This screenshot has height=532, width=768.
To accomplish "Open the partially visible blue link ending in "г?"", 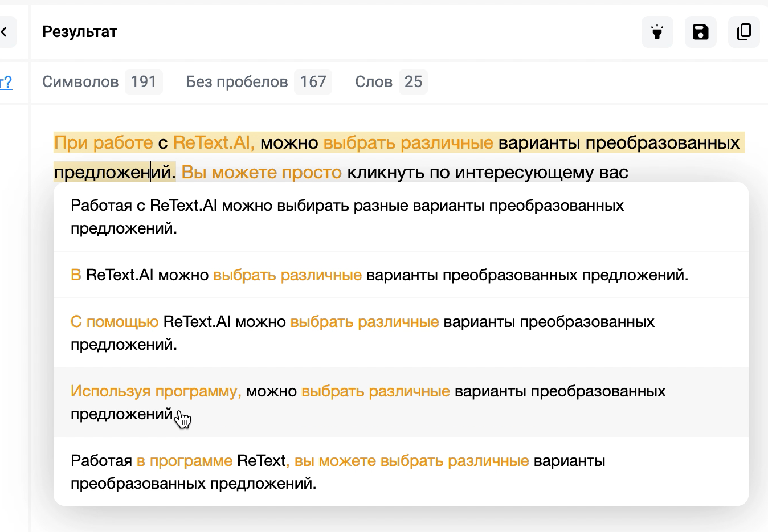I will point(6,83).
